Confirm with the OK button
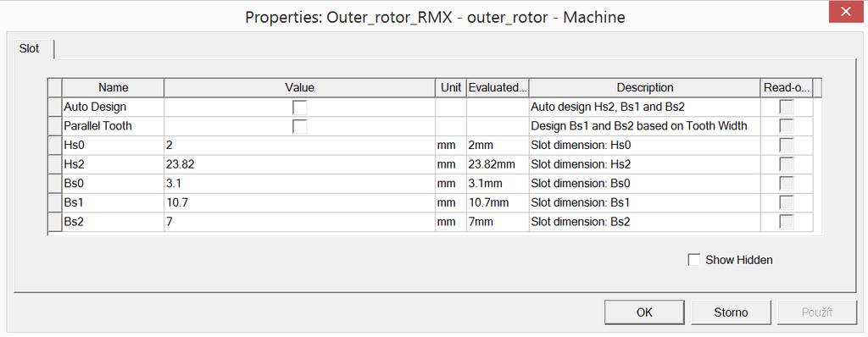This screenshot has width=868, height=337. tap(644, 312)
